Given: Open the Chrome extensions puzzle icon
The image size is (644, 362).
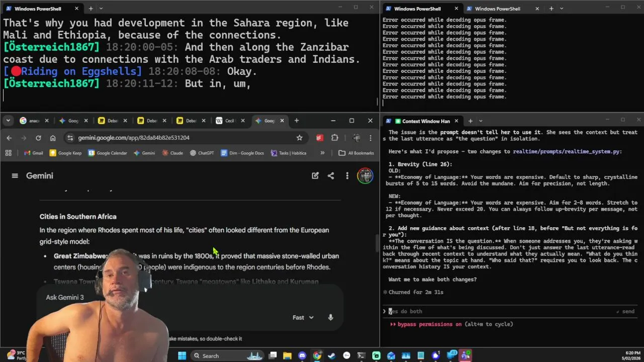Looking at the screenshot, I should [335, 138].
